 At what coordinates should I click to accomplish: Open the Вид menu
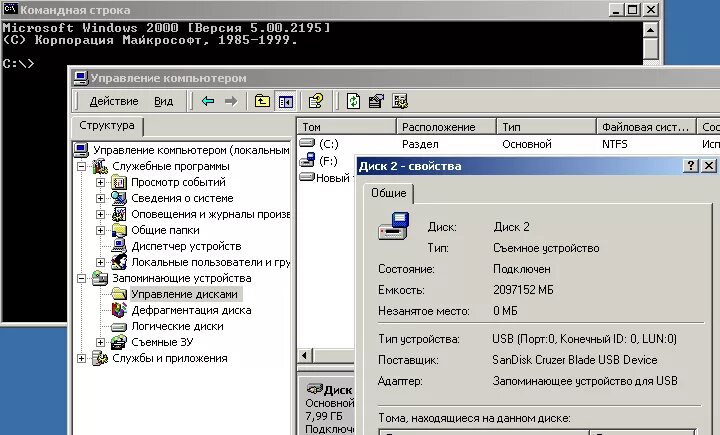coord(163,101)
